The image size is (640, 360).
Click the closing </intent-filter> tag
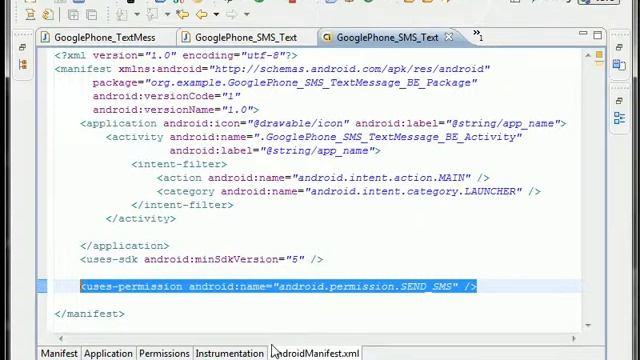(182, 205)
